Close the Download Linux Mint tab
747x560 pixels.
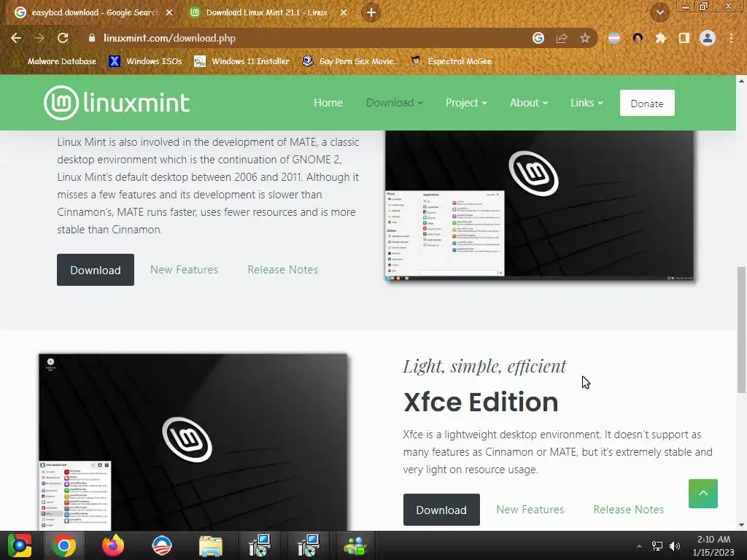pos(344,13)
